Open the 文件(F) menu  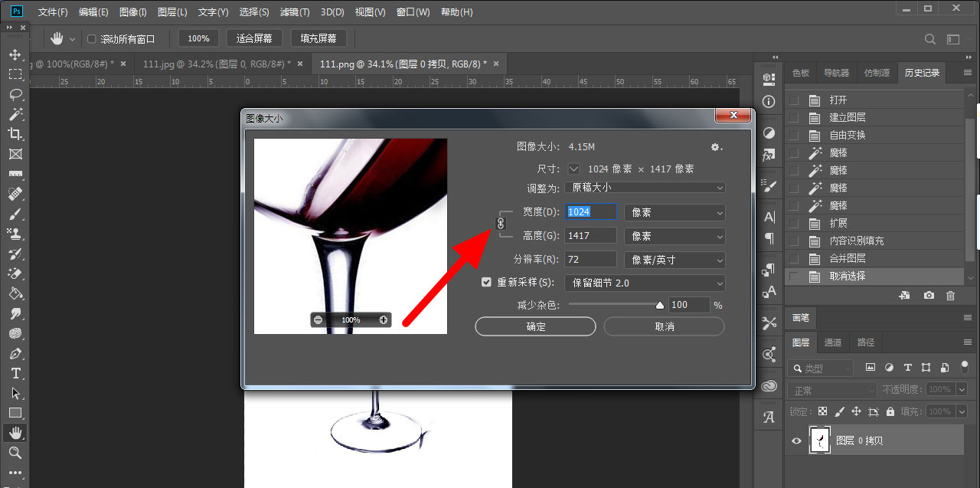point(53,12)
